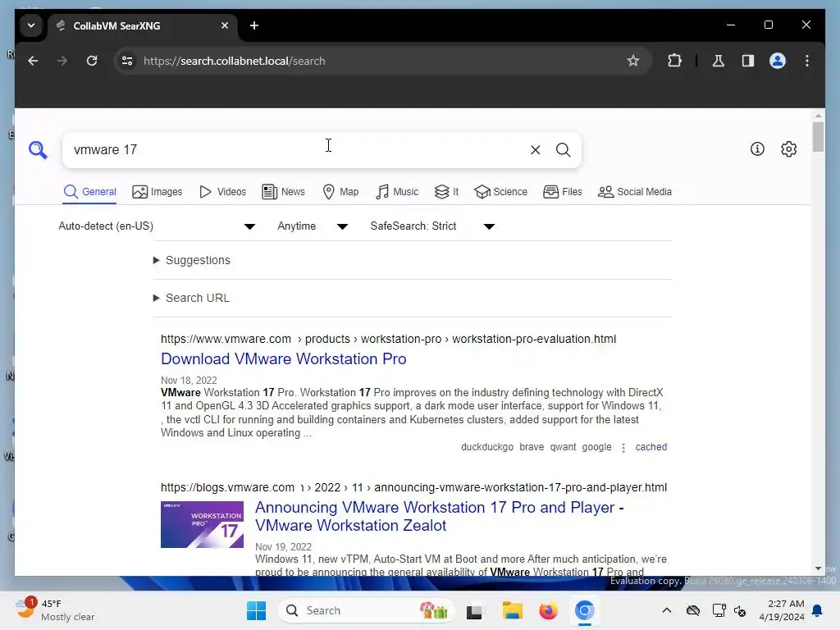The width and height of the screenshot is (840, 630).
Task: Open the About info icon
Action: point(757,149)
